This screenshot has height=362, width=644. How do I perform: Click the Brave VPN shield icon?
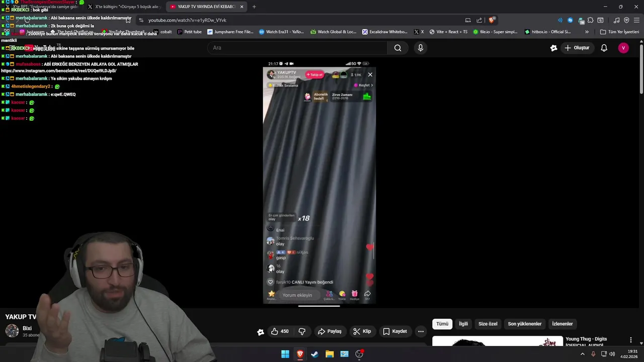click(x=626, y=20)
